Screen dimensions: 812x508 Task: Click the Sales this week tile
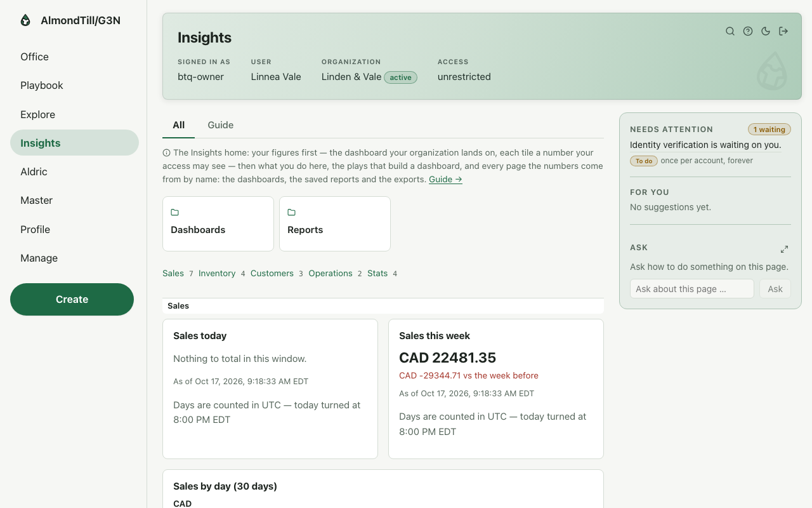point(496,389)
